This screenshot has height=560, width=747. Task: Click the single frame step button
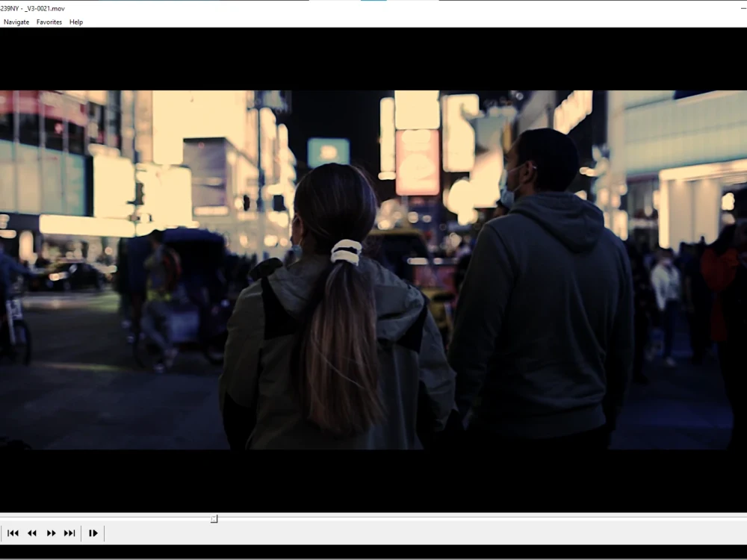(93, 533)
